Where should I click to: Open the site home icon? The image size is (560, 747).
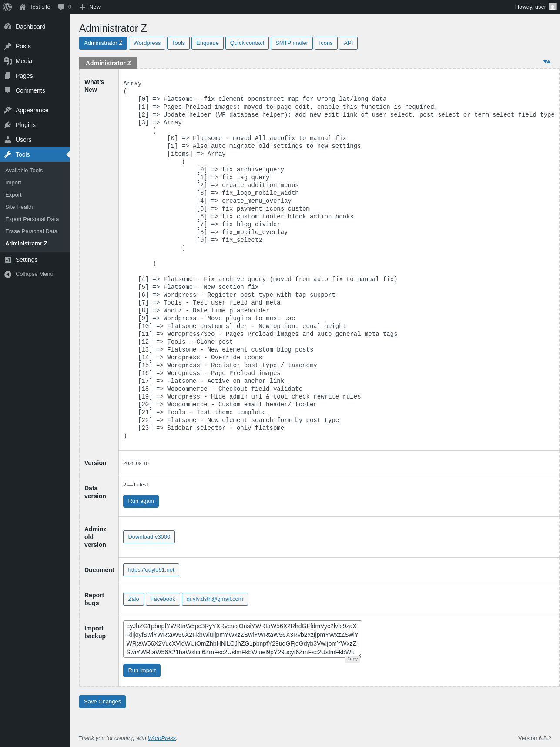(x=23, y=7)
